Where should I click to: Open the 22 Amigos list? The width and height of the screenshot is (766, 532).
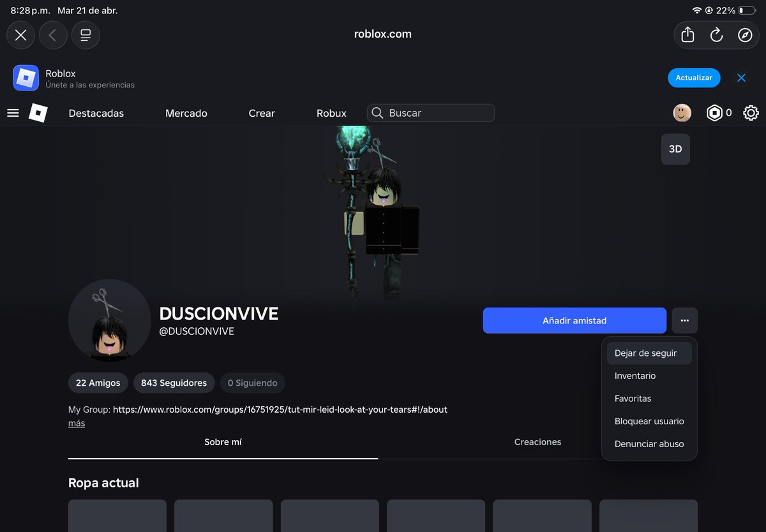(98, 383)
